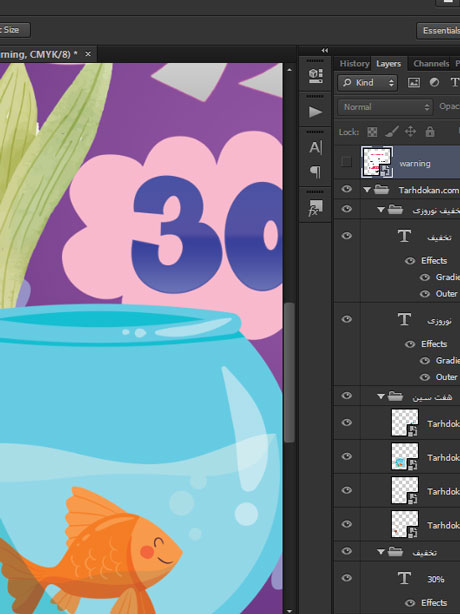Click the pixel layer filter icon
Image resolution: width=460 pixels, height=614 pixels.
[x=414, y=83]
